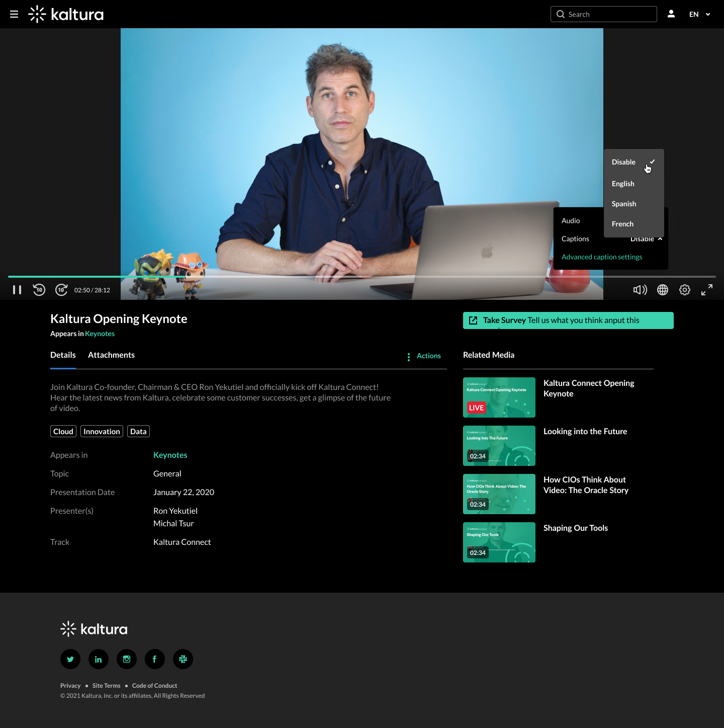Image resolution: width=724 pixels, height=728 pixels.
Task: Click presenter name Michal Tsur
Action: tap(173, 523)
